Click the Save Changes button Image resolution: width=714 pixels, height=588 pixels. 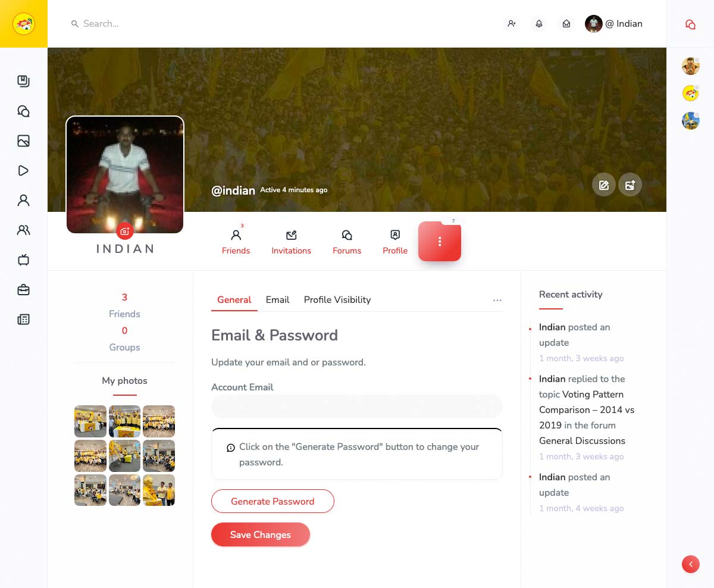coord(261,534)
